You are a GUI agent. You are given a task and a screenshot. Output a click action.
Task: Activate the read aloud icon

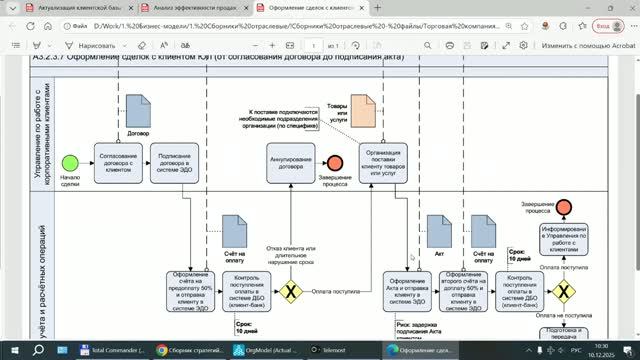pyautogui.click(x=164, y=45)
